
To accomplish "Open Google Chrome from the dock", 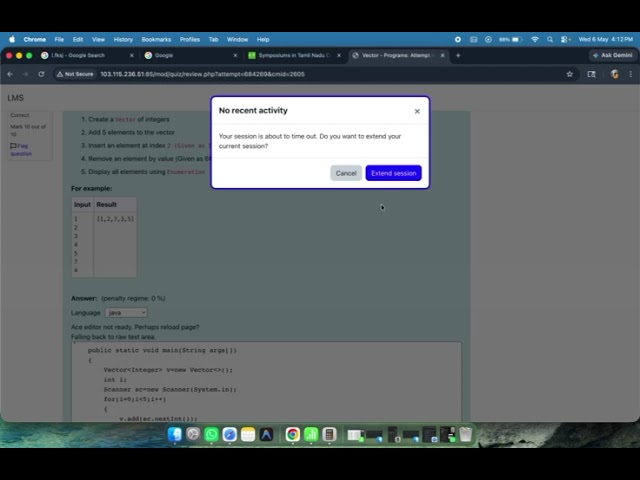I will (293, 434).
